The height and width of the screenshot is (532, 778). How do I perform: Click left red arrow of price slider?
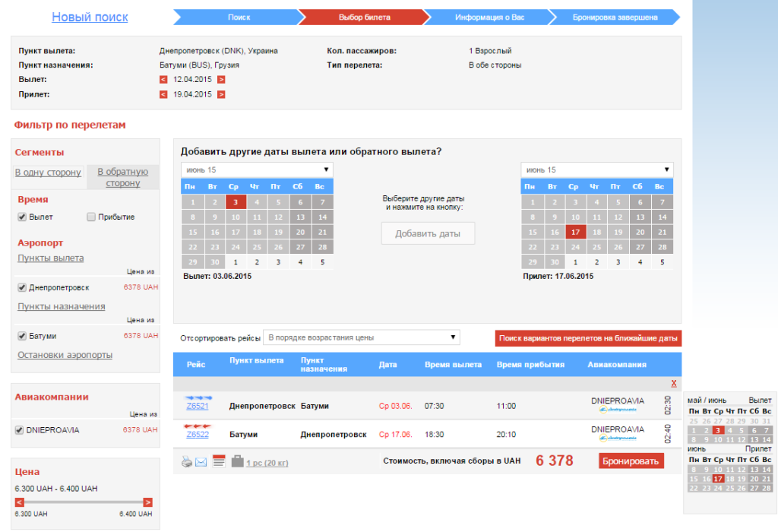pos(19,502)
